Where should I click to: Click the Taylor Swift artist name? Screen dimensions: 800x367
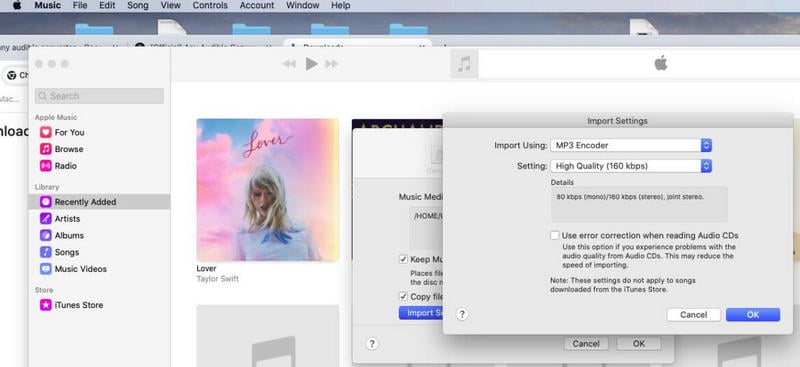click(x=217, y=279)
